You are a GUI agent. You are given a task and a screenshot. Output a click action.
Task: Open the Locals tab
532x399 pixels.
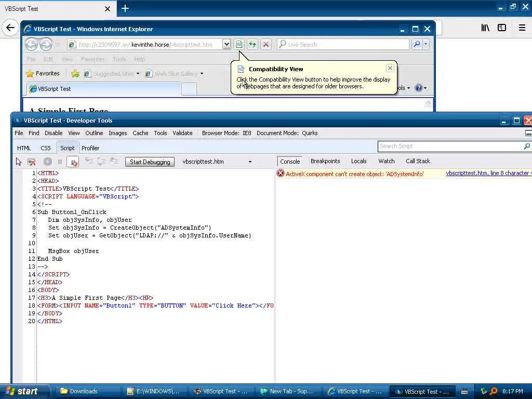[358, 161]
